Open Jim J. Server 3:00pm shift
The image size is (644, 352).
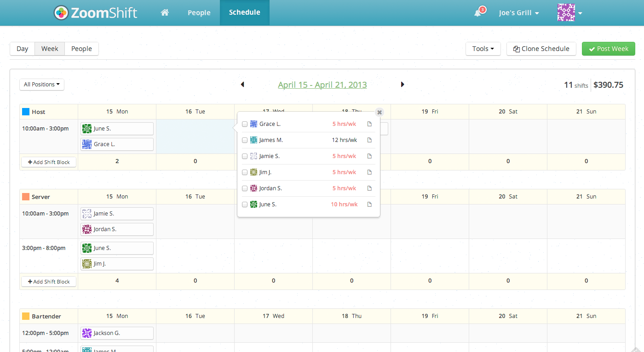[117, 264]
